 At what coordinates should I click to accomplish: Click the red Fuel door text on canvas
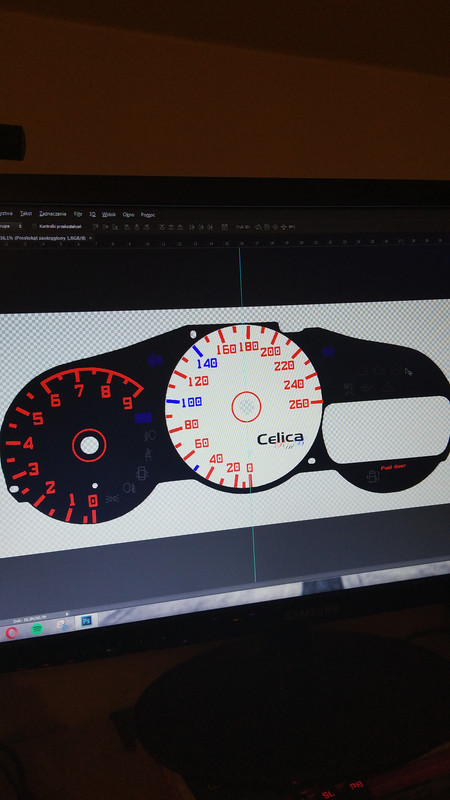[393, 467]
